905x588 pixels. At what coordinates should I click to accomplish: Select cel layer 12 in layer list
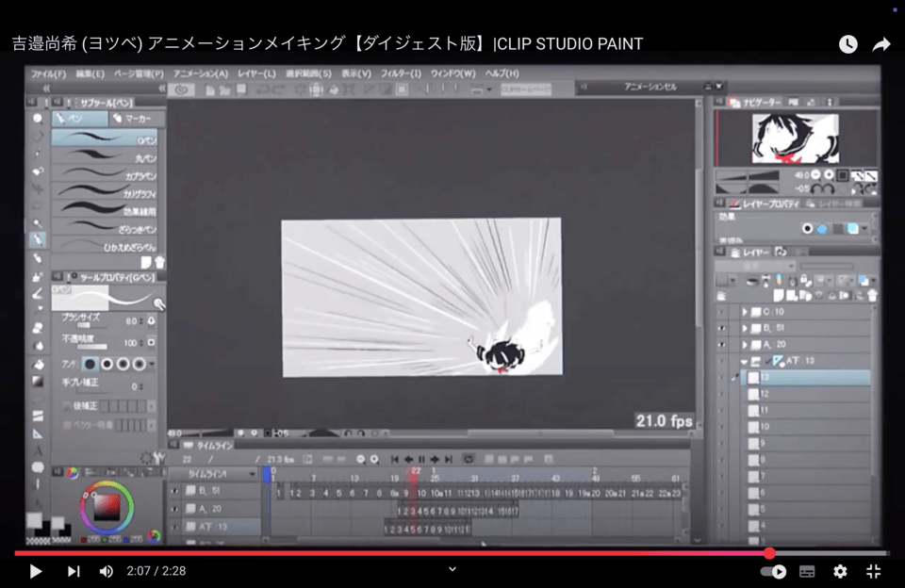point(807,394)
